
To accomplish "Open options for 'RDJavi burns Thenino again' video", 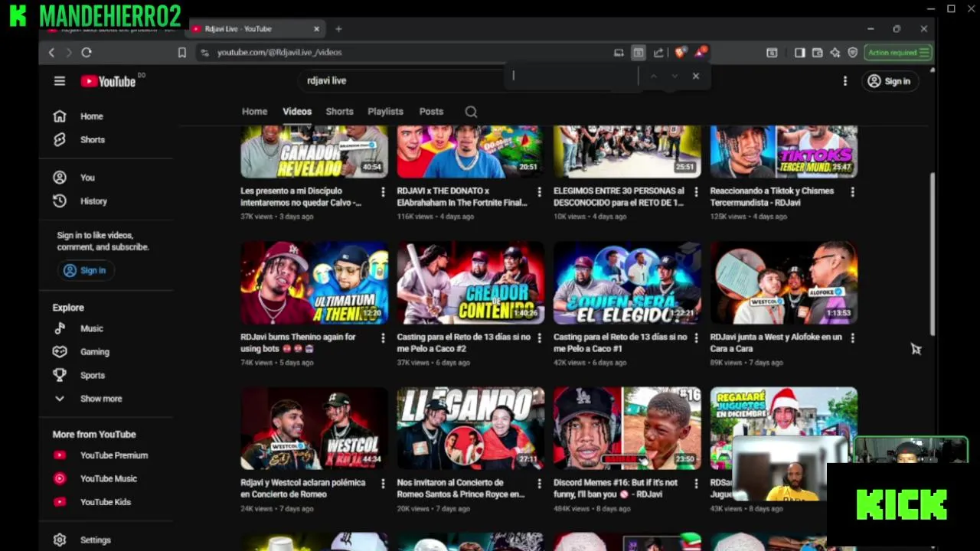I will [383, 337].
